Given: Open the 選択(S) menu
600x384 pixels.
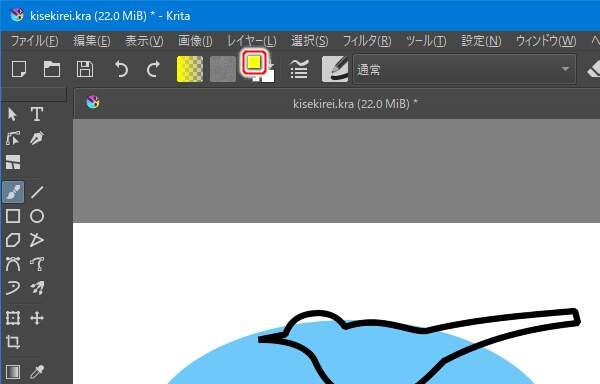Looking at the screenshot, I should point(310,41).
